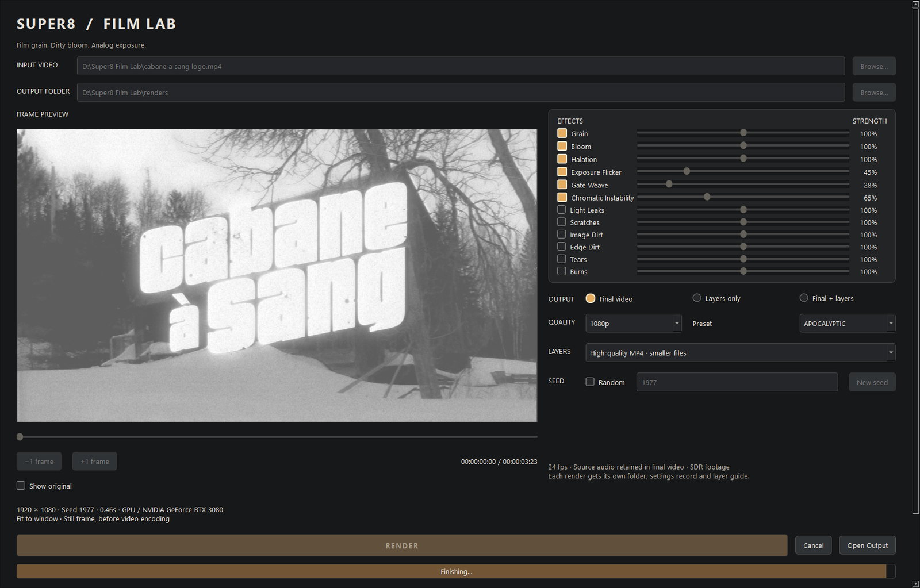
Task: Click the 'Film grain. Dirty bloom.' tagline
Action: tap(81, 45)
